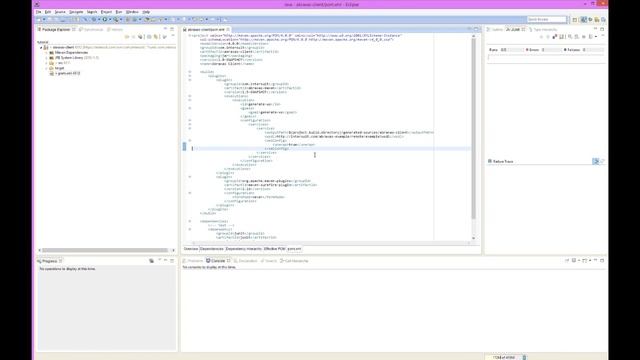640x360 pixels.
Task: Collapse the <build> element fold marker
Action: (190, 72)
